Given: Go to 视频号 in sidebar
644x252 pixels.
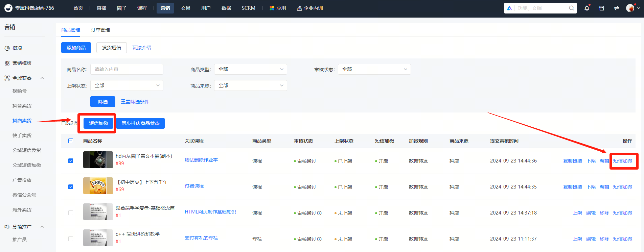Looking at the screenshot, I should 20,91.
